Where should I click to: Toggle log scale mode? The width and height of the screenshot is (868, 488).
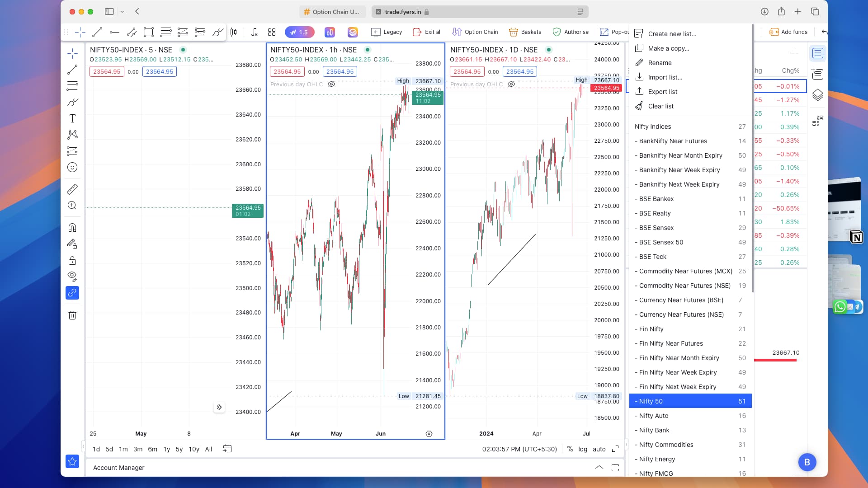(x=583, y=449)
